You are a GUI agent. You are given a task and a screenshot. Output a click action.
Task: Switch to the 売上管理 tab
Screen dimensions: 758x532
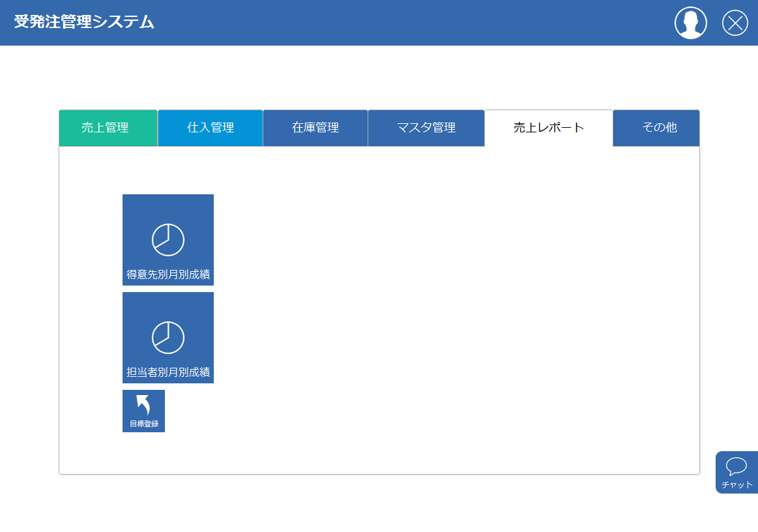point(108,128)
